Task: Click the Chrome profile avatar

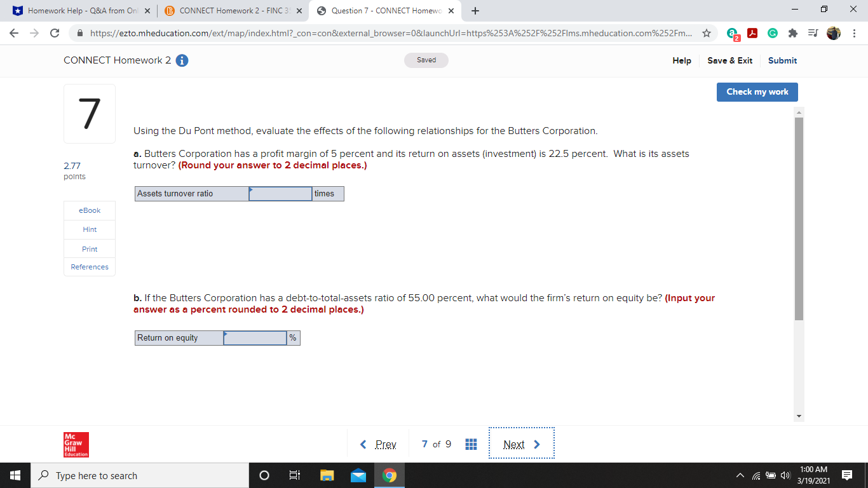Action: click(833, 33)
